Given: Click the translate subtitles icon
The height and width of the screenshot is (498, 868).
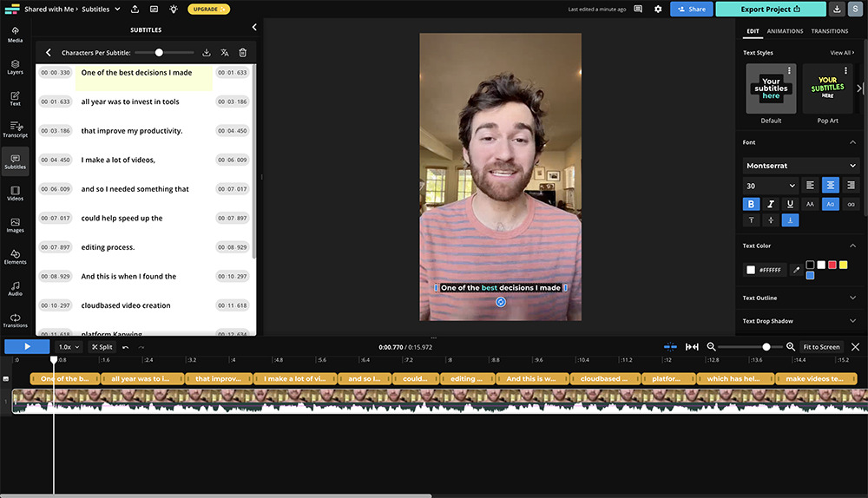Looking at the screenshot, I should (x=224, y=53).
